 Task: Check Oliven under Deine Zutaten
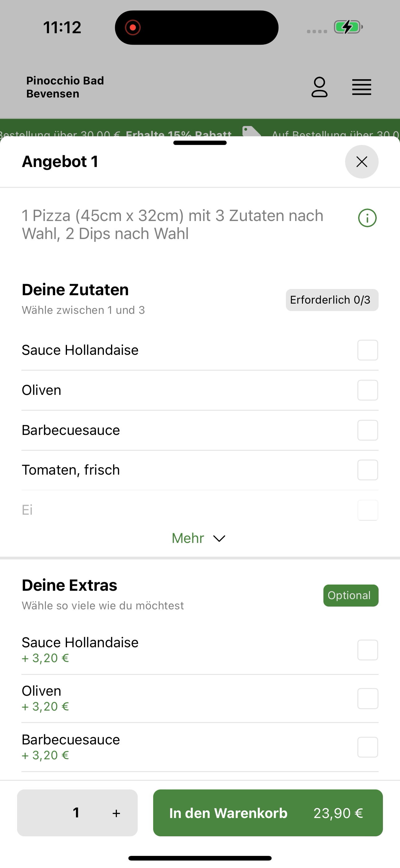[367, 390]
